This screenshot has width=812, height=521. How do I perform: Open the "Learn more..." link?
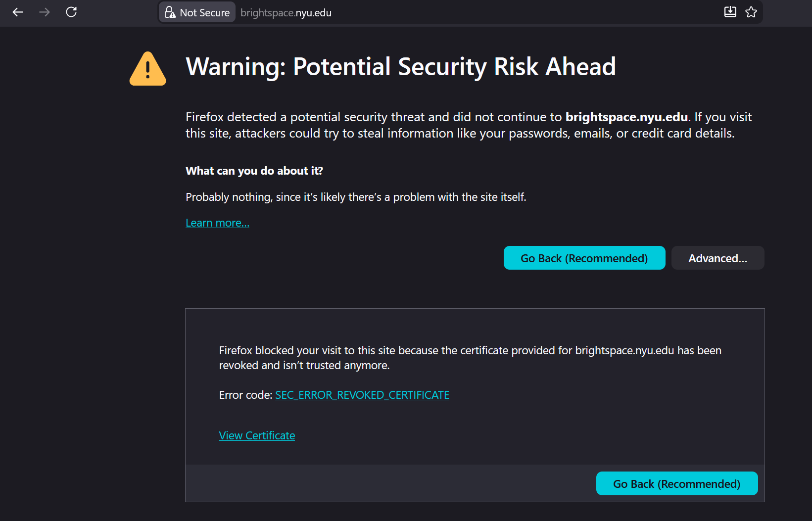217,223
